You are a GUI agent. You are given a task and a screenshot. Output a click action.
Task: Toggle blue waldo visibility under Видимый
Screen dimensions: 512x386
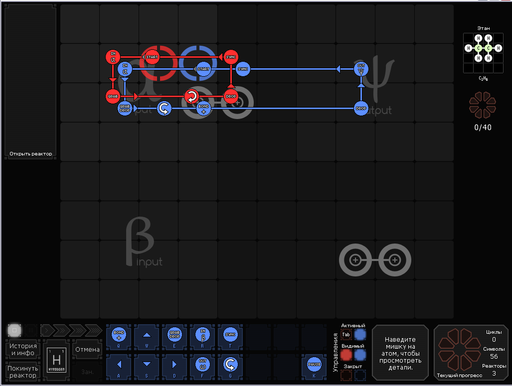click(360, 355)
